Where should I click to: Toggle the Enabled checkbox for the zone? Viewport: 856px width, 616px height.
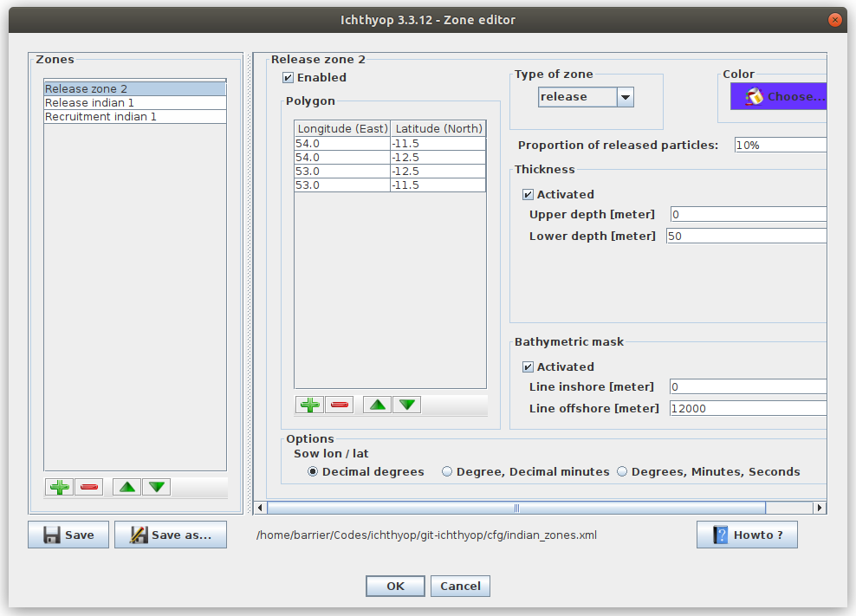[288, 78]
